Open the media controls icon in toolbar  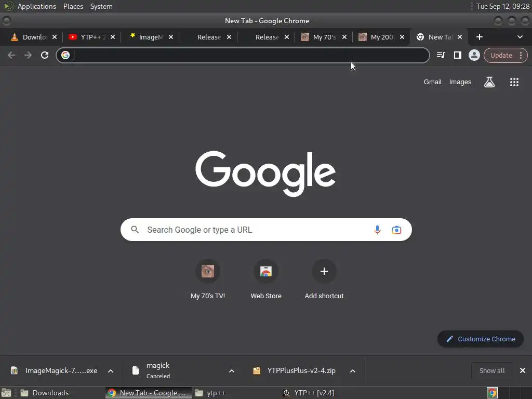click(x=441, y=55)
